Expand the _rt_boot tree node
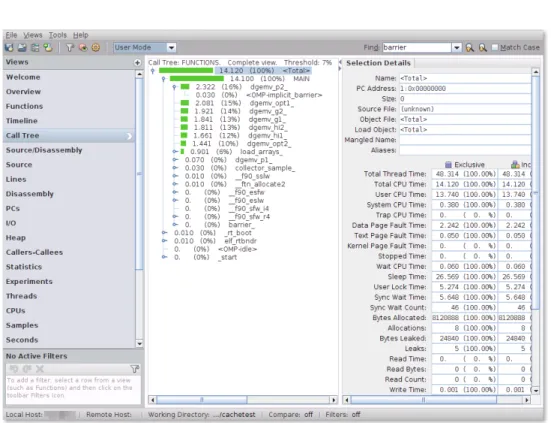The width and height of the screenshot is (551, 423). pyautogui.click(x=164, y=233)
